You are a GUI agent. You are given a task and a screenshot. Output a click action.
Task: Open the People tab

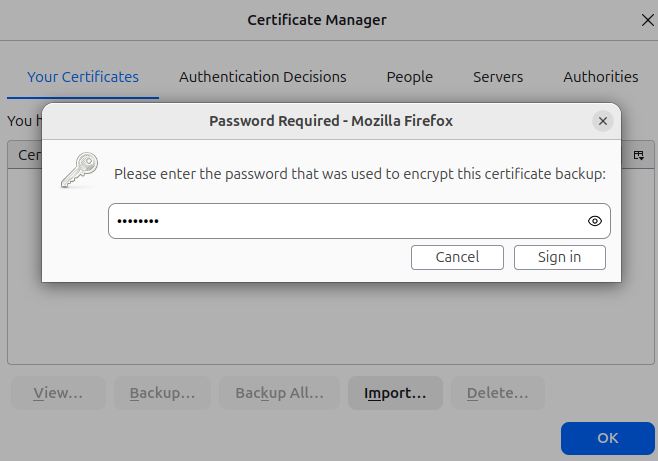coord(410,77)
